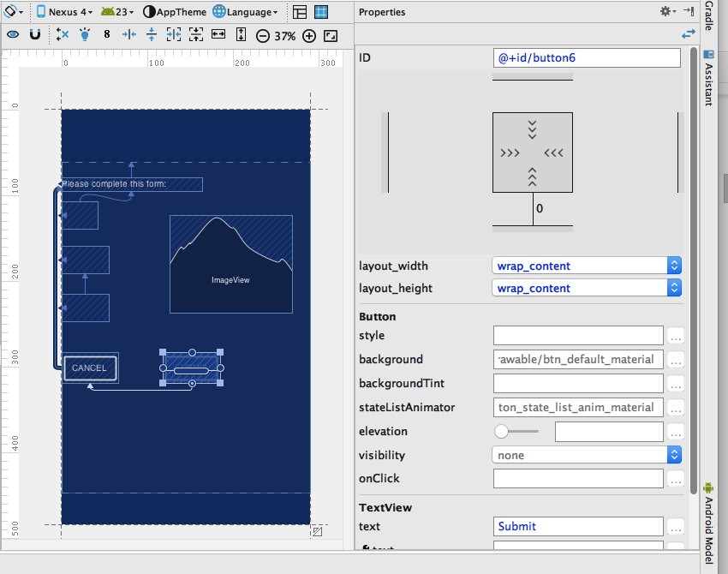Click expand horizontally icon
Image resolution: width=728 pixels, height=574 pixels.
(x=218, y=34)
